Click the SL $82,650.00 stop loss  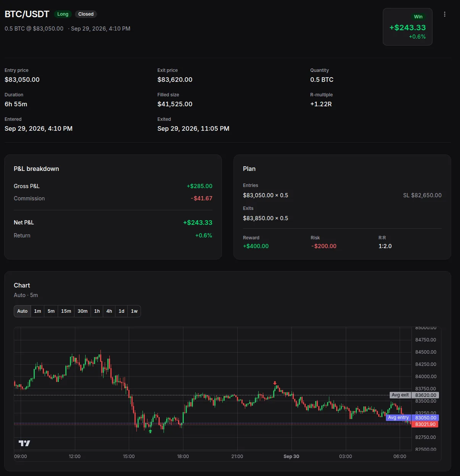(x=422, y=195)
